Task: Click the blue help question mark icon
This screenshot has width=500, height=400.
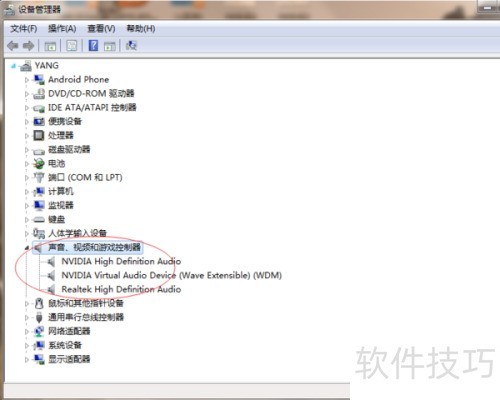Action: [93, 45]
